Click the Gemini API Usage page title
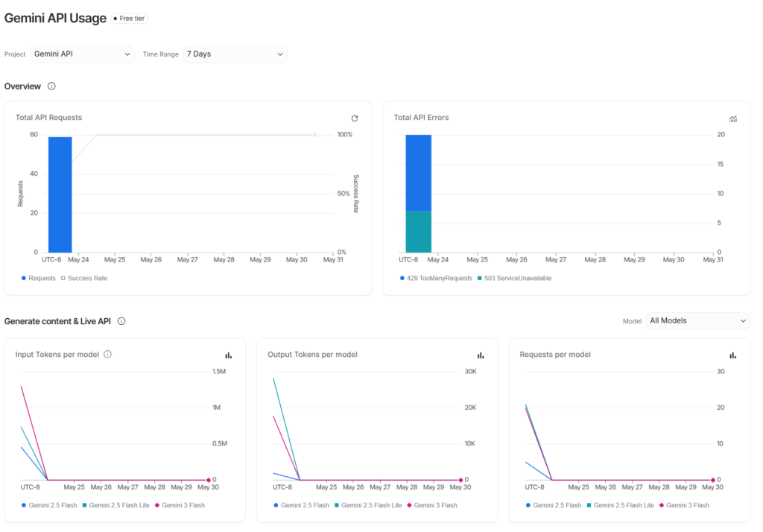763x532 pixels. 55,18
